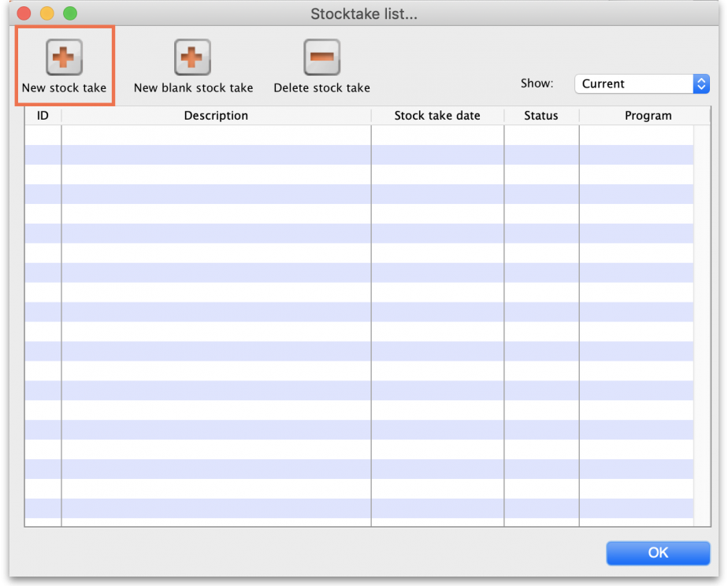Click the New blank stock take plus icon
Image resolution: width=728 pixels, height=586 pixels.
pos(192,57)
